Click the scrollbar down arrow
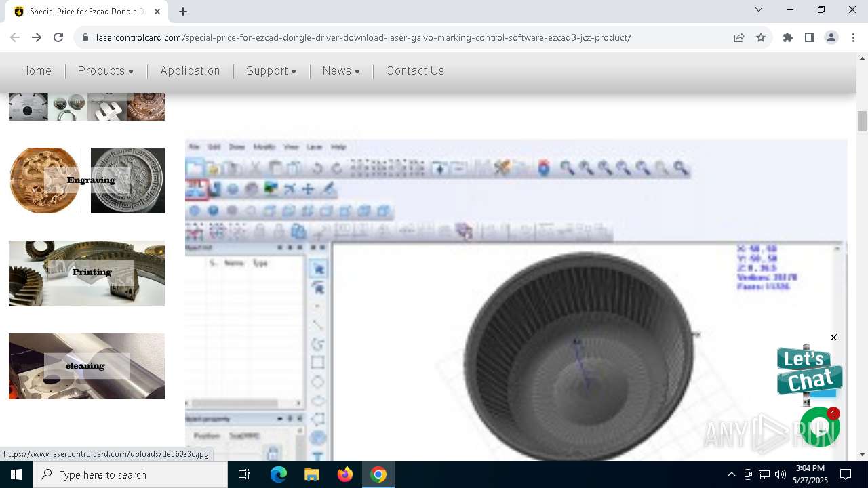The image size is (868, 488). pos(862,455)
